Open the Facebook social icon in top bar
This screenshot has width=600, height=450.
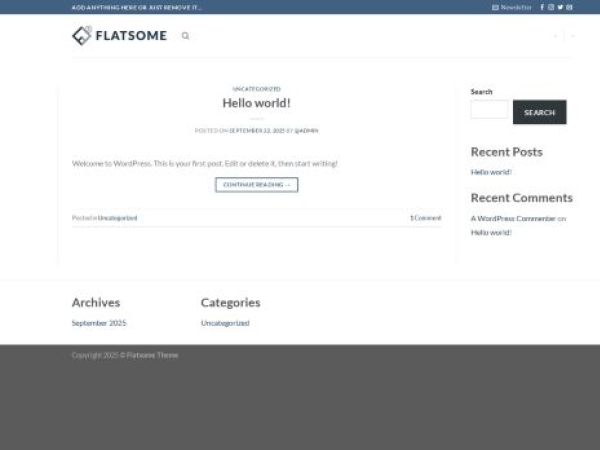click(542, 7)
